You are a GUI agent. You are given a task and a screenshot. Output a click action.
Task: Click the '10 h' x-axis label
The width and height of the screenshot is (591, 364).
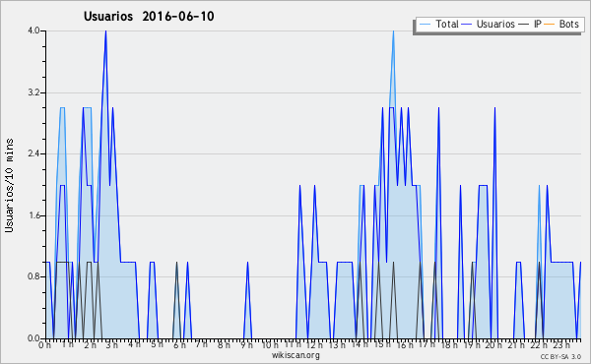coord(270,344)
